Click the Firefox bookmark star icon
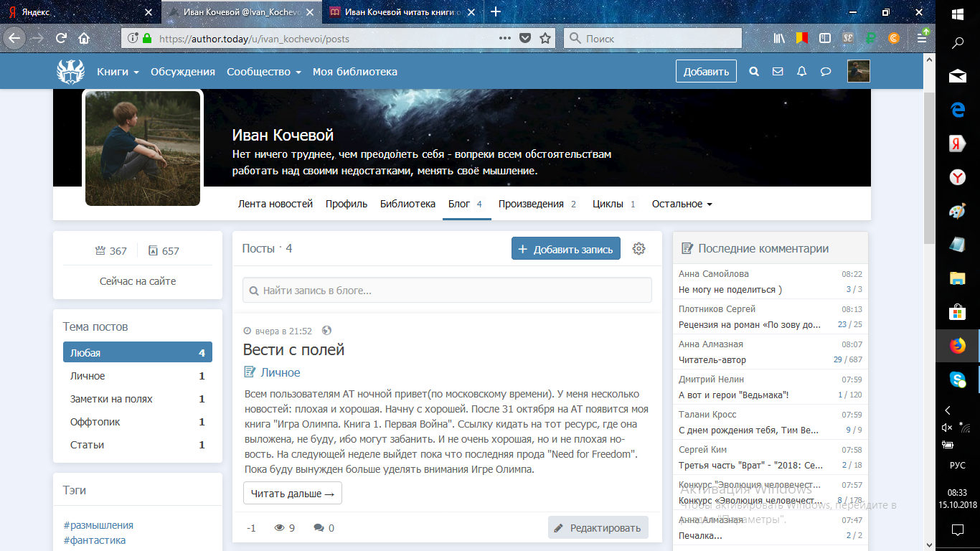This screenshot has width=980, height=551. (x=545, y=39)
